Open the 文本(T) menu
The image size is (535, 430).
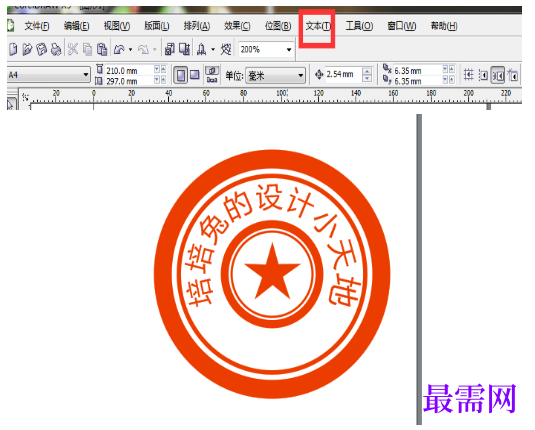318,26
